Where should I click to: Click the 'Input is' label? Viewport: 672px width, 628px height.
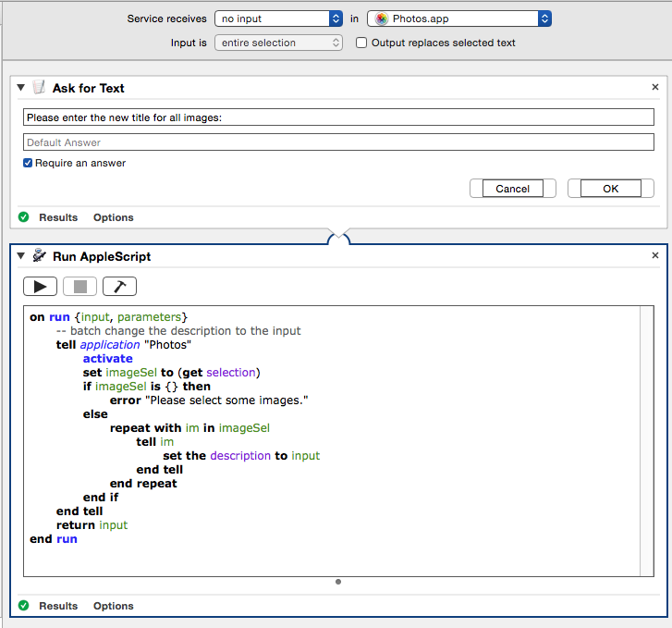tap(189, 43)
